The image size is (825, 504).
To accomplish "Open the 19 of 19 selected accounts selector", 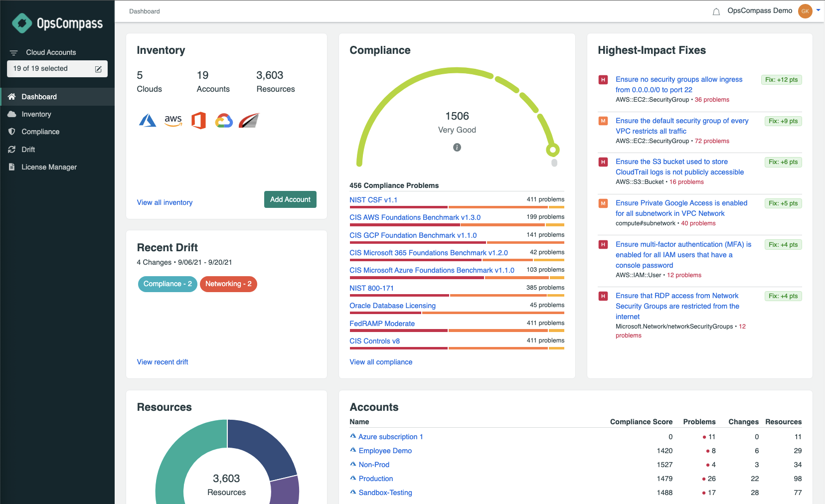I will click(57, 69).
